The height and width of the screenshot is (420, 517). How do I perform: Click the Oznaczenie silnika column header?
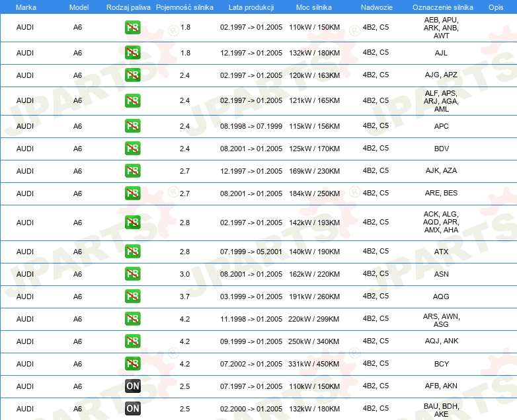point(443,7)
